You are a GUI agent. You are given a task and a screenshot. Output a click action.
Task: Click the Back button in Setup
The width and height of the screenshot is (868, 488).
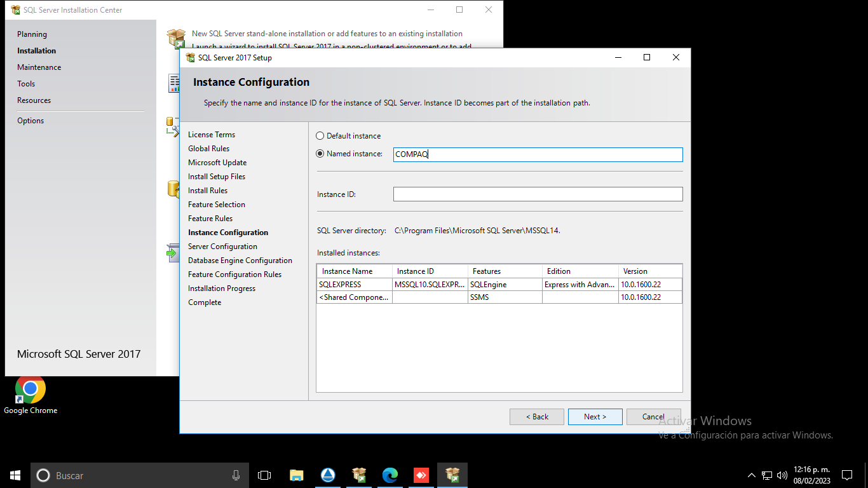pos(537,417)
